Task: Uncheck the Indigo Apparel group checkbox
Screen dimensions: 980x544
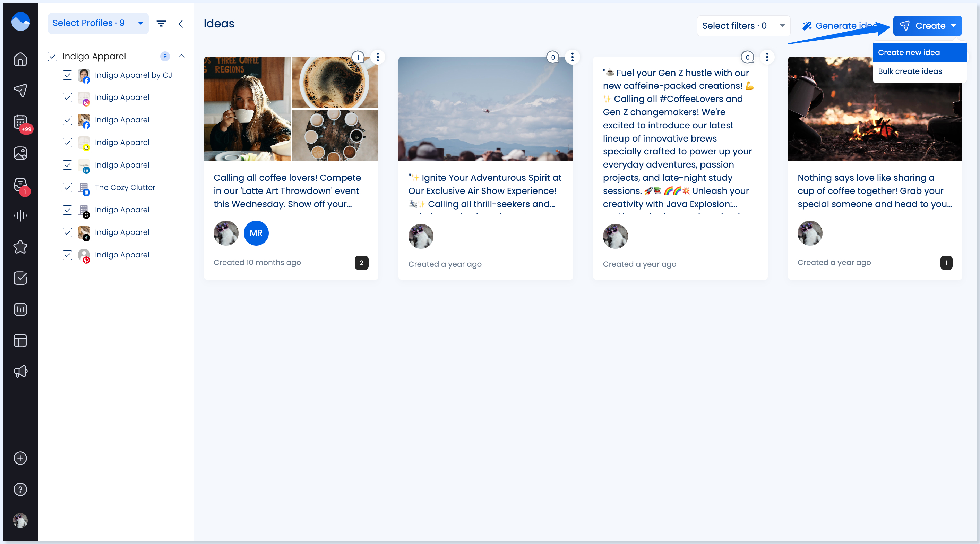Action: (x=52, y=56)
